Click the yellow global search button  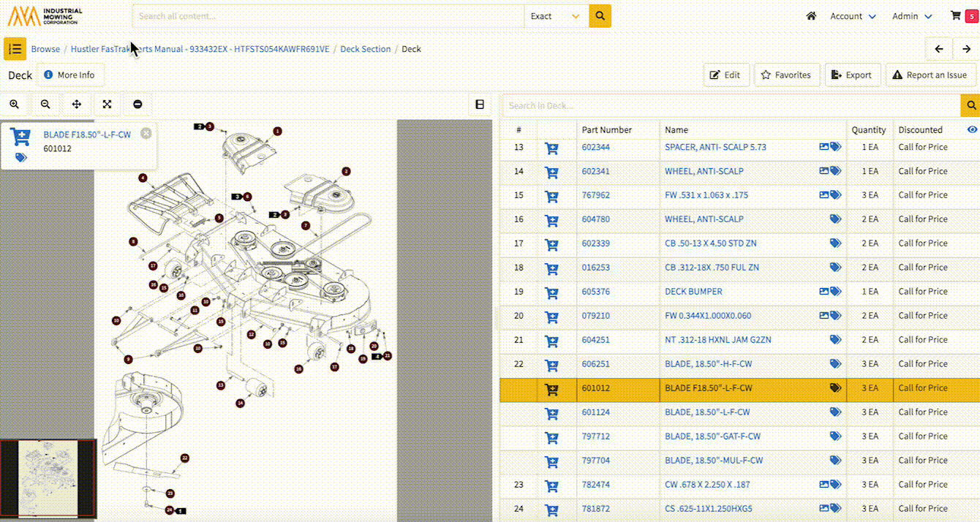[600, 16]
